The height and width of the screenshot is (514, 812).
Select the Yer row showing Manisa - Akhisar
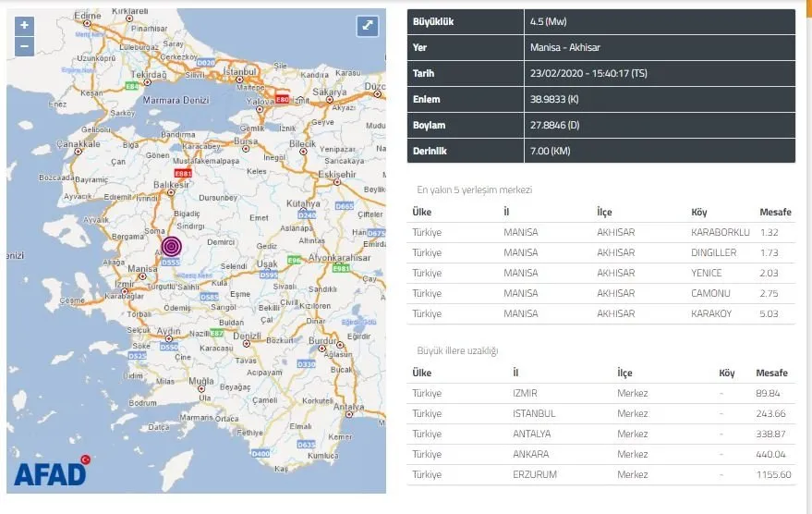pos(600,48)
